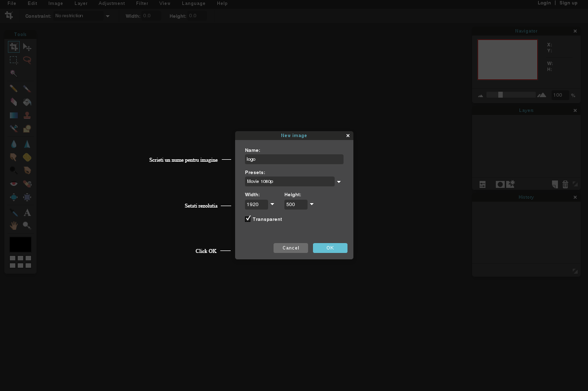Click the Login link
Image resolution: width=588 pixels, height=391 pixels.
(544, 3)
